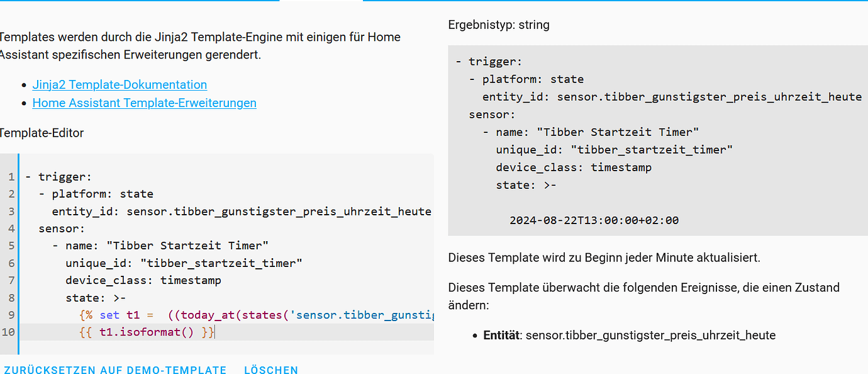The width and height of the screenshot is (868, 374).
Task: Click the '{% set t1 =' editor line
Action: tap(252, 315)
